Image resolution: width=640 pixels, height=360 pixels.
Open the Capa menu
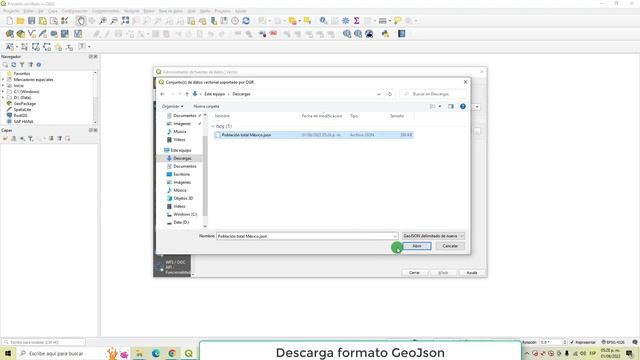[x=53, y=11]
